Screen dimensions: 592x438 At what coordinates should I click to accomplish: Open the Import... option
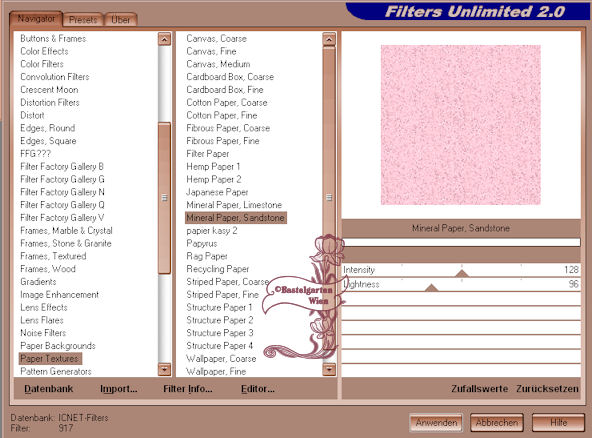click(x=119, y=389)
